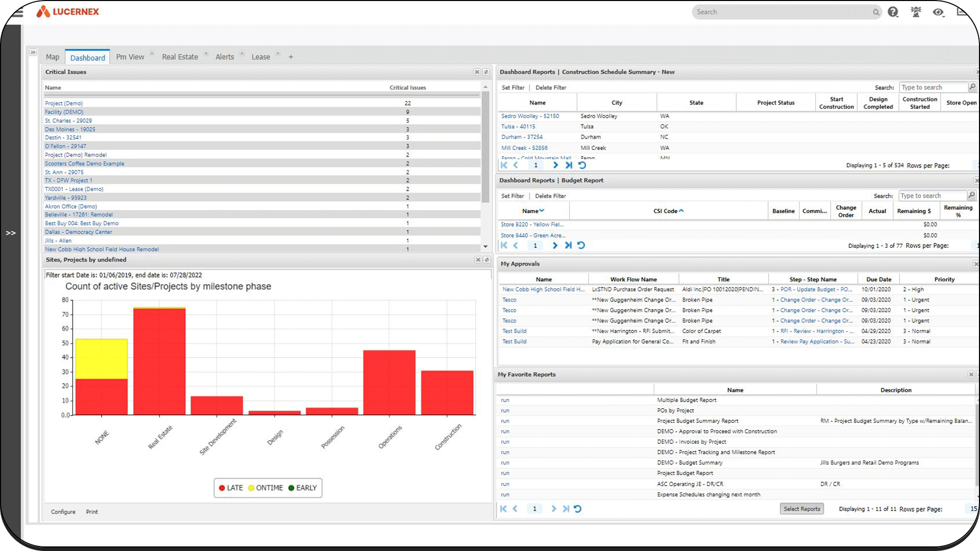Open the help question mark menu
Viewport: 980px width, 551px height.
coord(893,12)
